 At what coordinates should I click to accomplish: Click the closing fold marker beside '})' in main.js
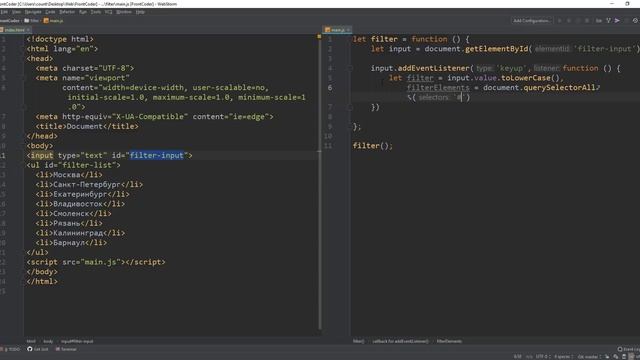tap(350, 107)
